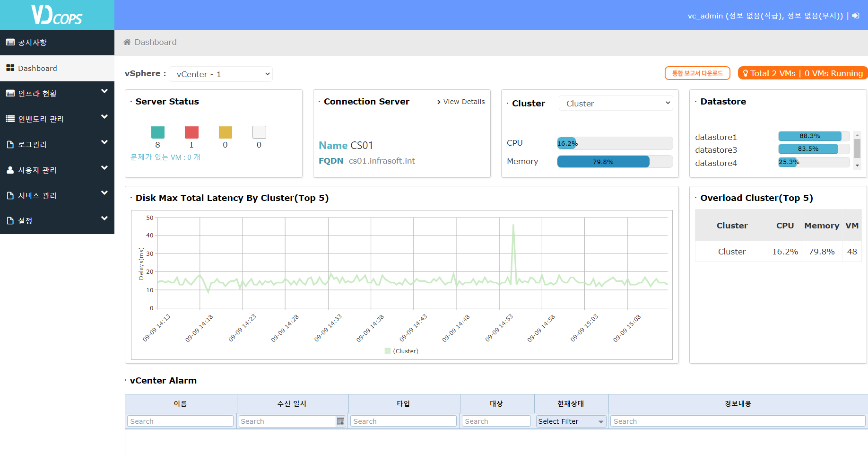Click the cluster CPU 16.2% progress bar
This screenshot has width=868, height=454.
tap(615, 143)
